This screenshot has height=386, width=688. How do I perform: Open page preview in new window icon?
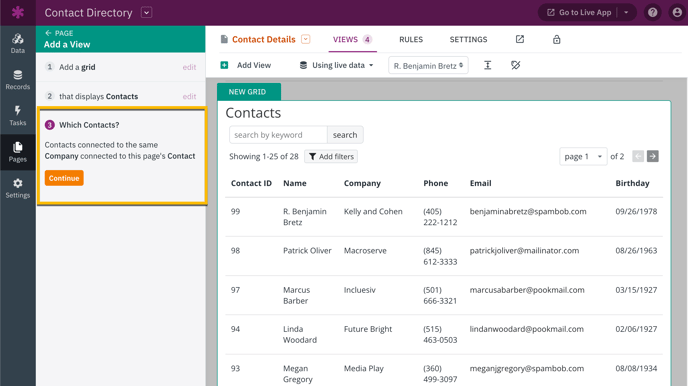point(520,39)
